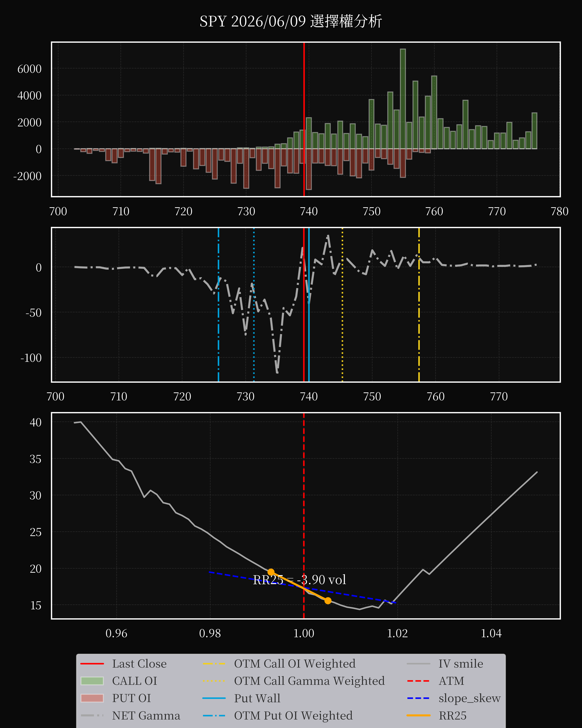Click the tallest green call OI bar at 755

pos(403,99)
